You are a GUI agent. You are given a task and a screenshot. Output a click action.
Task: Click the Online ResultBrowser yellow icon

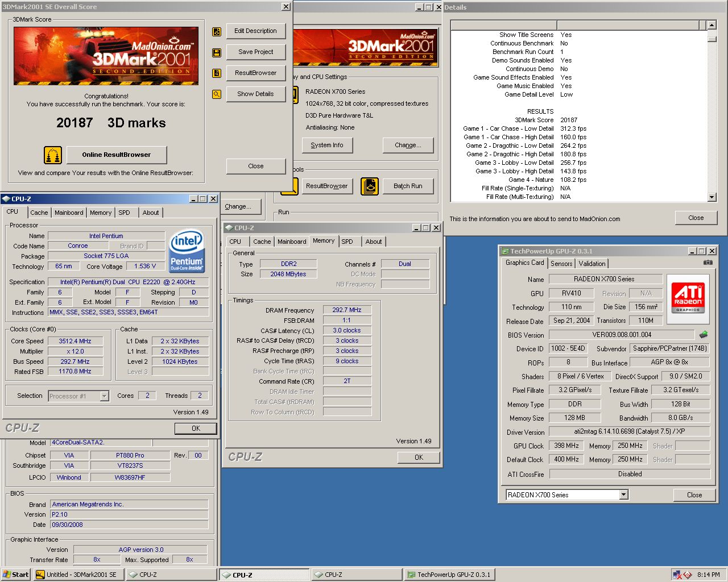point(53,155)
